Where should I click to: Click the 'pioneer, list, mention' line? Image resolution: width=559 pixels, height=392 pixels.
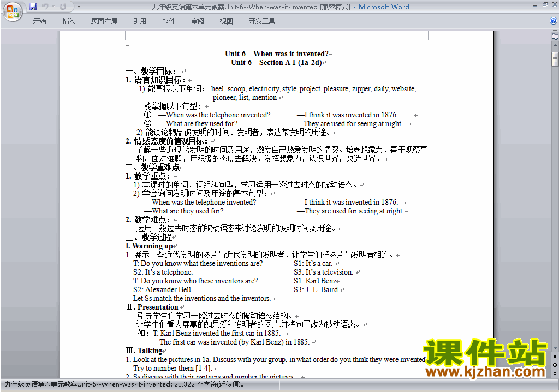(245, 97)
